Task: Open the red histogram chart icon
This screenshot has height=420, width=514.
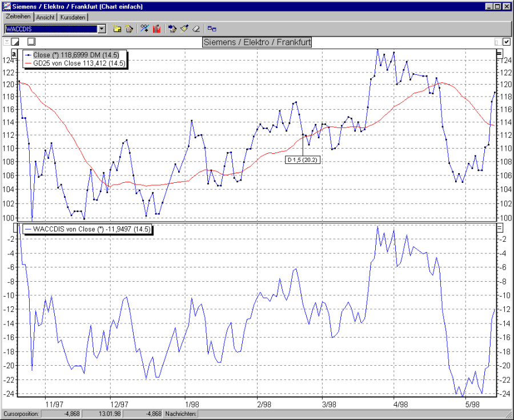Action: [158, 28]
